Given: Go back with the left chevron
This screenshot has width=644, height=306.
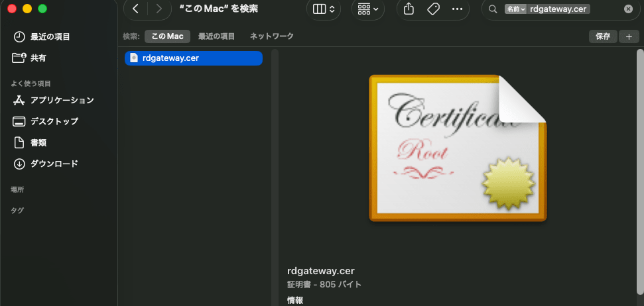Looking at the screenshot, I should click(x=135, y=9).
